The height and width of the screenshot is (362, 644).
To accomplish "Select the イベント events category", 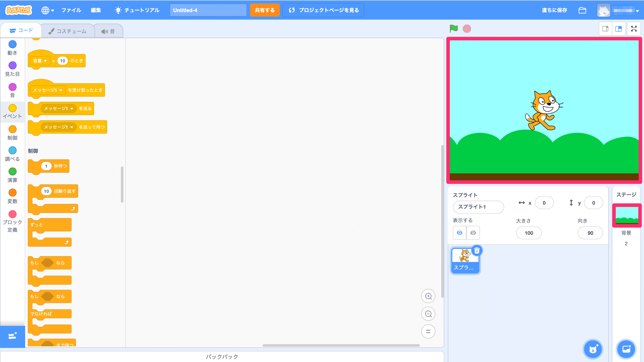I will [12, 112].
